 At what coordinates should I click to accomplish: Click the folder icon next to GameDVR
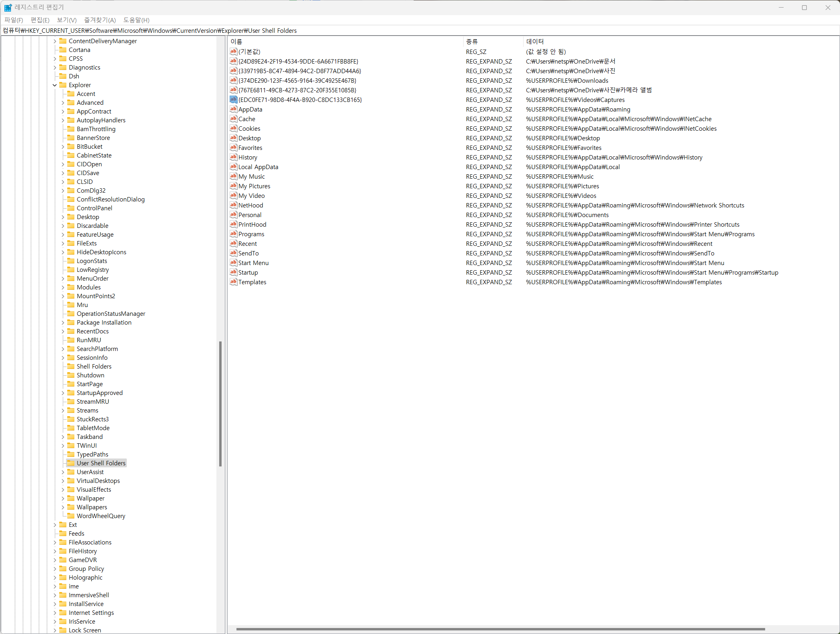(x=63, y=560)
